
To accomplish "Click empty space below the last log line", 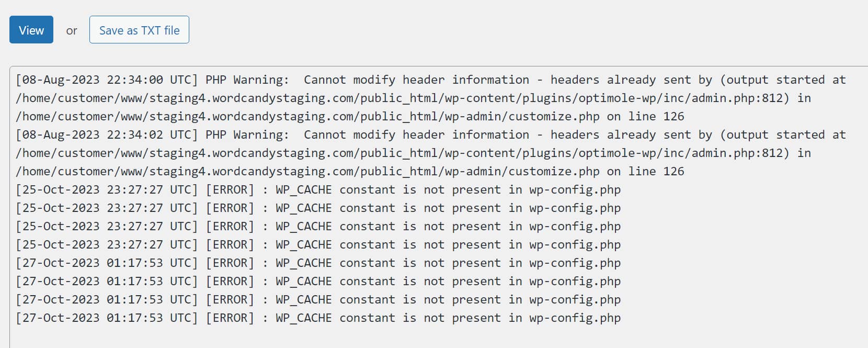I will coord(418,336).
